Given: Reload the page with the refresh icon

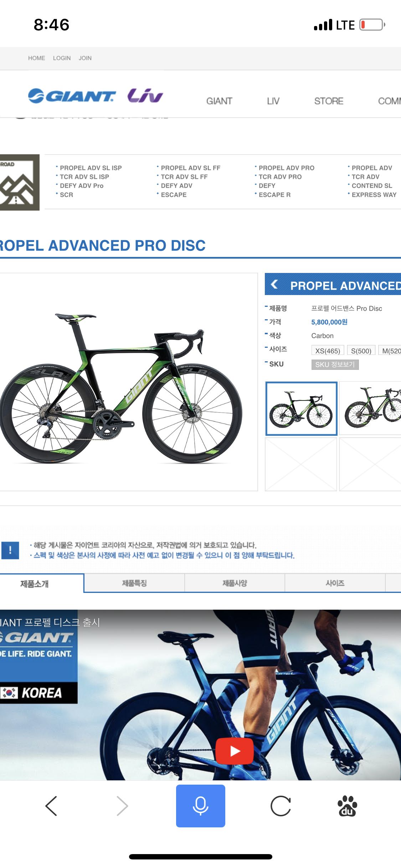Looking at the screenshot, I should pyautogui.click(x=281, y=806).
